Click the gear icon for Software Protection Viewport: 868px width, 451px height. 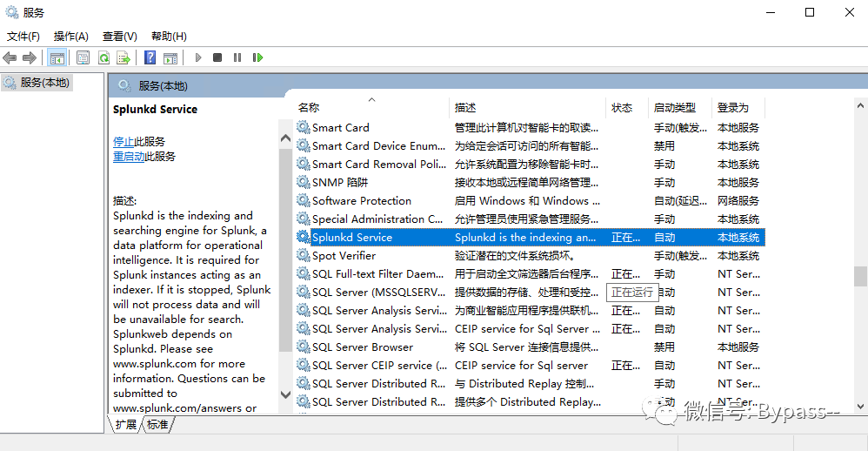click(x=304, y=200)
